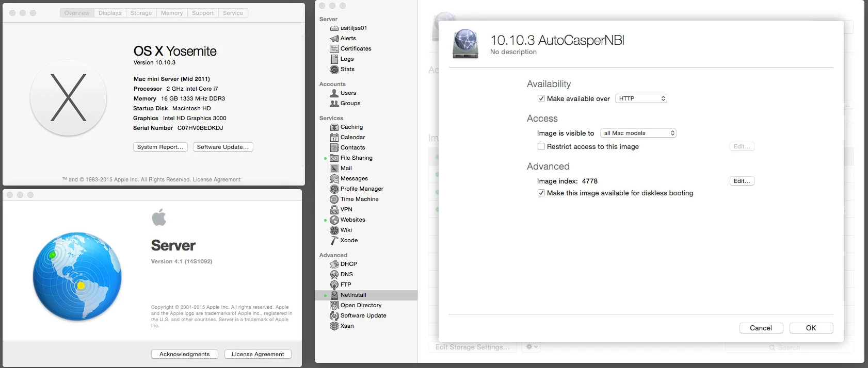Image resolution: width=868 pixels, height=368 pixels.
Task: Switch to the Memory tab
Action: [x=172, y=13]
